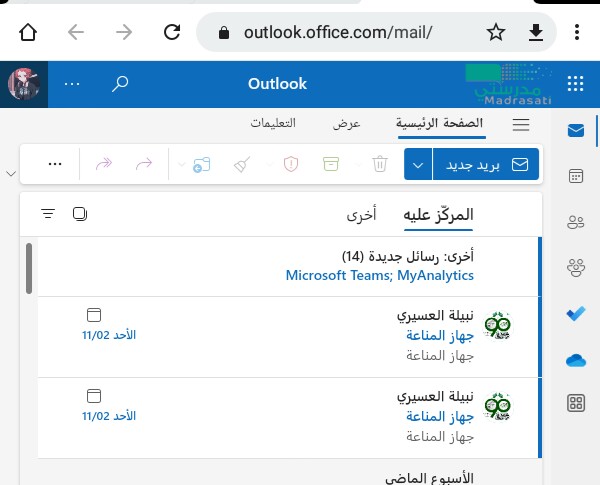600x485 pixels.
Task: Open the OneDrive cloud icon
Action: click(575, 359)
